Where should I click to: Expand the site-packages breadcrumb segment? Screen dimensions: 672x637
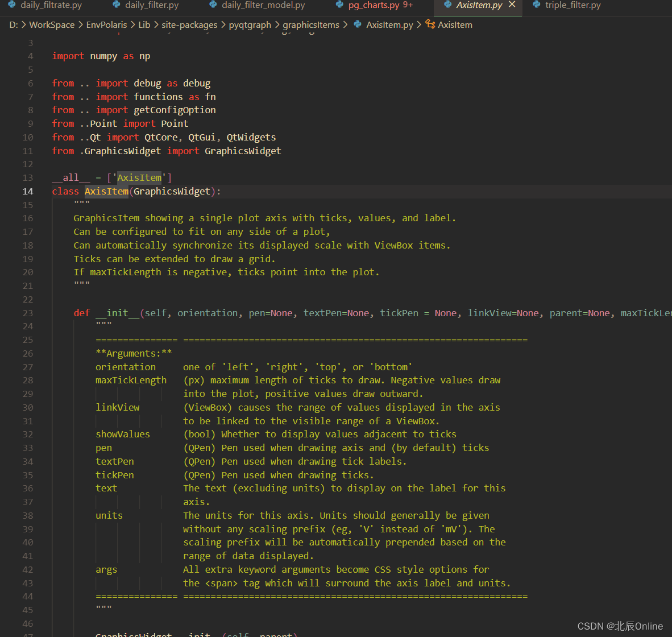click(189, 25)
